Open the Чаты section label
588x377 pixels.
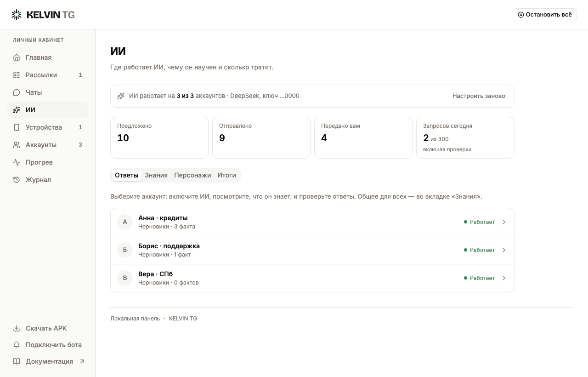point(34,92)
